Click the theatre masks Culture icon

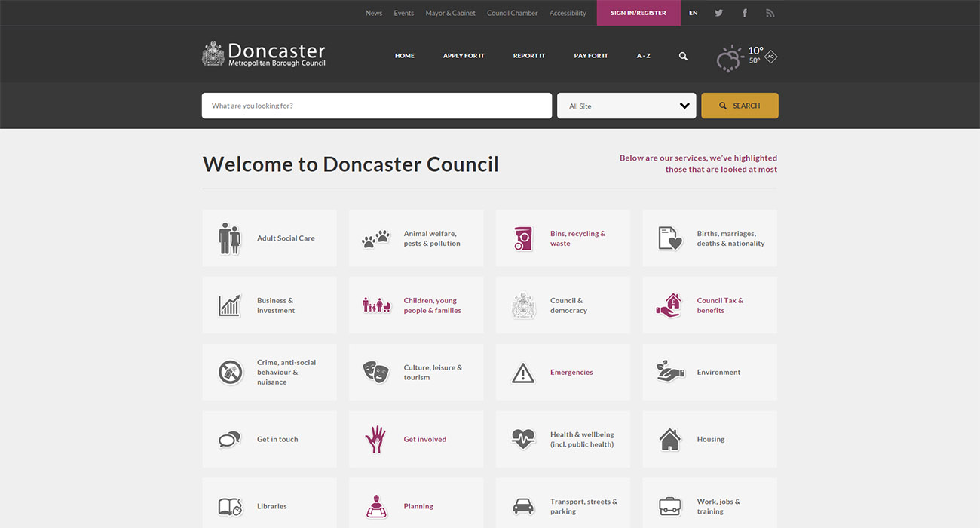375,372
